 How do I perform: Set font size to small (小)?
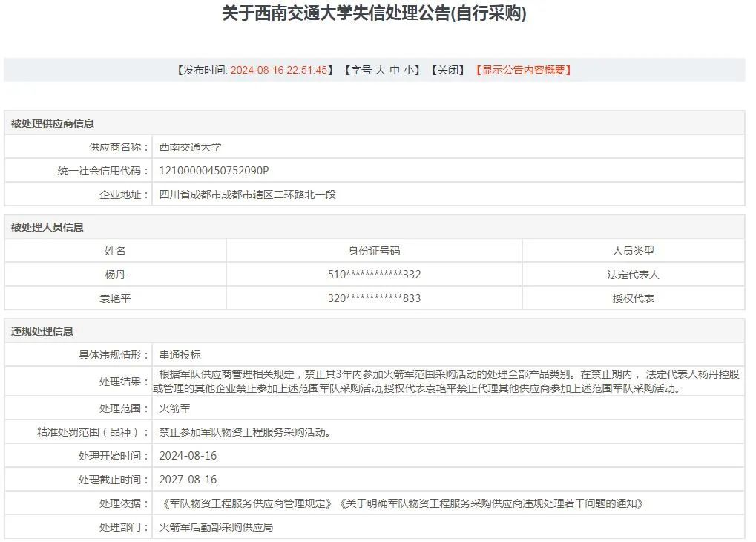[x=409, y=70]
